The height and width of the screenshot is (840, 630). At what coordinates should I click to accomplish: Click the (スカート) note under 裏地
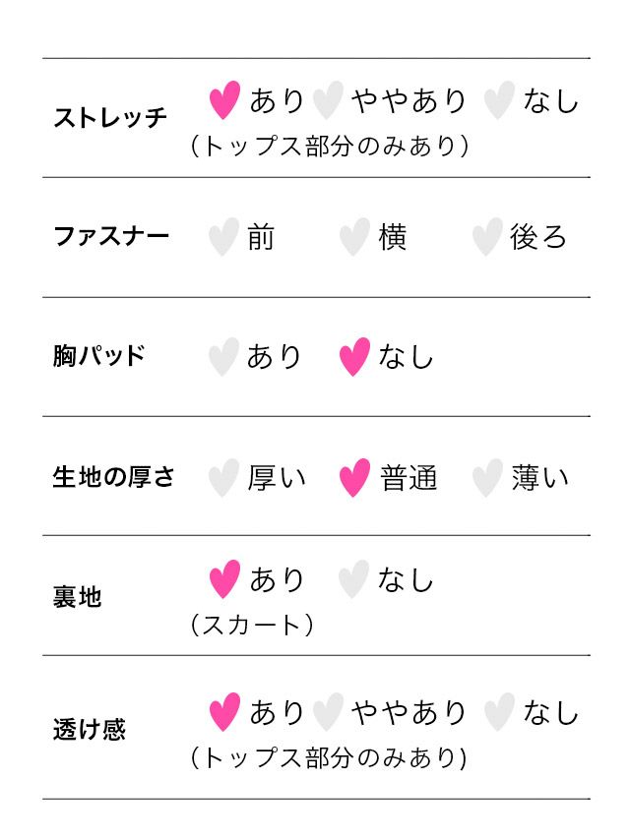[x=252, y=625]
